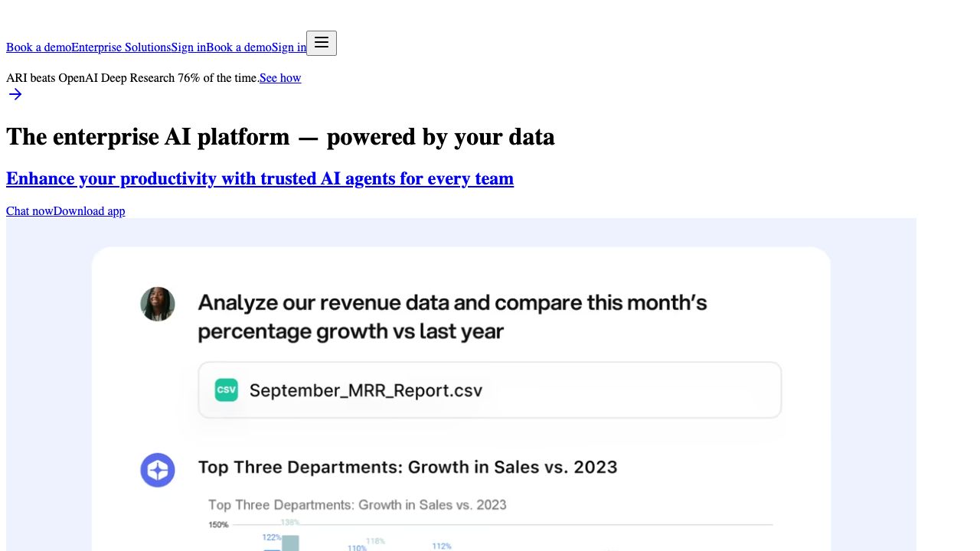Click the right arrow icon under the ARI announcement
Screen dimensions: 980x551
pyautogui.click(x=15, y=94)
